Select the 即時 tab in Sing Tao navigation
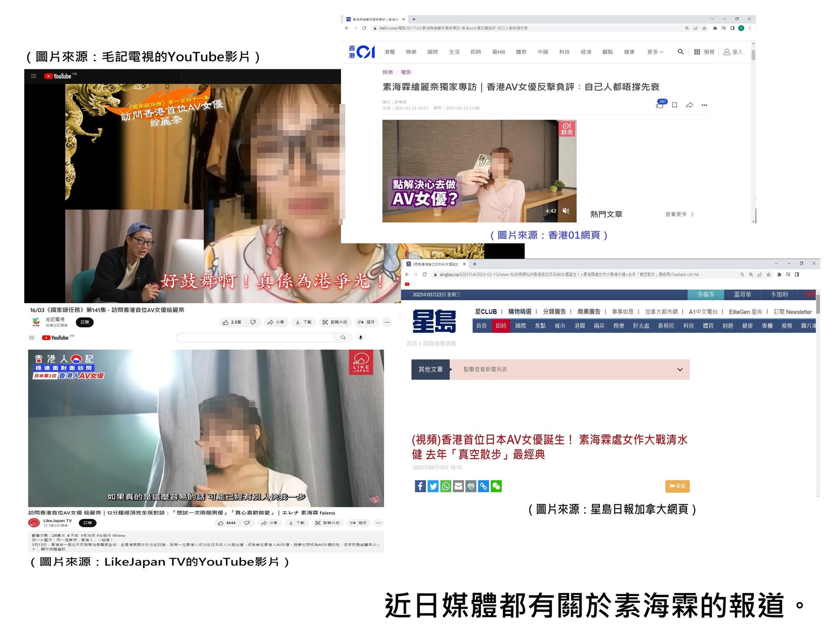The width and height of the screenshot is (840, 636). click(x=501, y=326)
